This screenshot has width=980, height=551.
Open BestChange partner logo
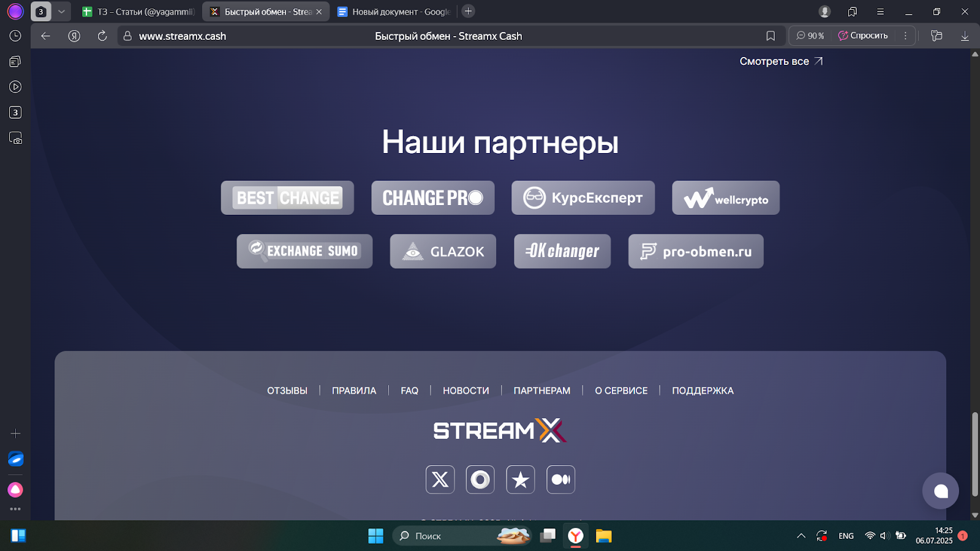point(287,198)
